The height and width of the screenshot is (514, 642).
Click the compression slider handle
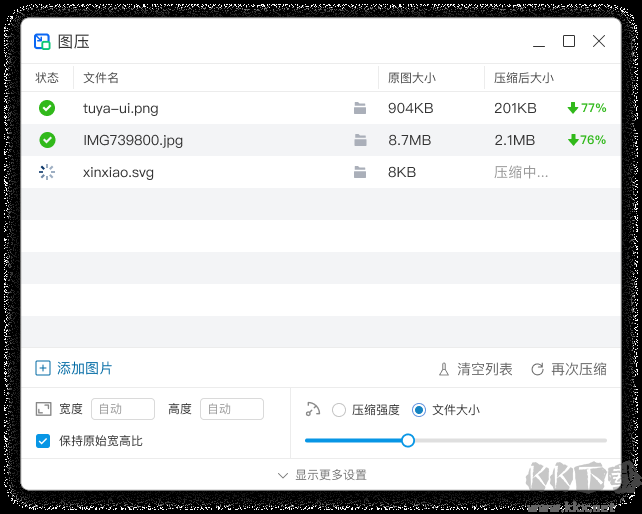point(408,441)
